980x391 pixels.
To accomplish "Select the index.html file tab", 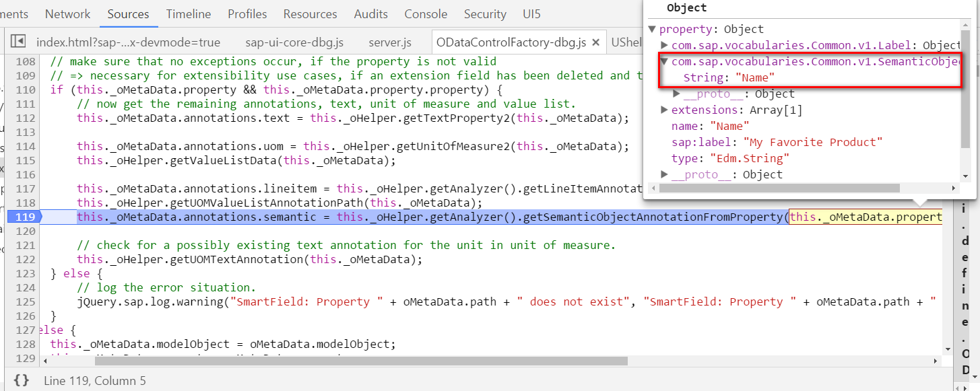I will (x=128, y=42).
